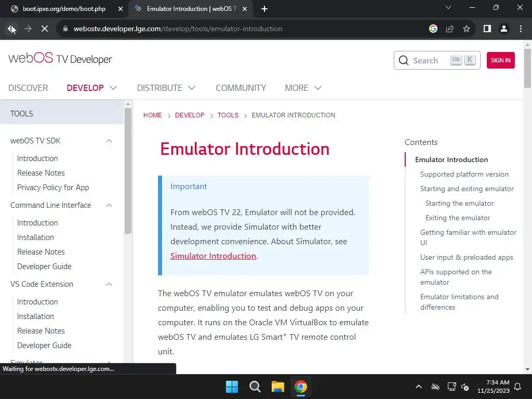Jump to Emulator limitations and differences
Image resolution: width=532 pixels, height=399 pixels.
tap(459, 302)
